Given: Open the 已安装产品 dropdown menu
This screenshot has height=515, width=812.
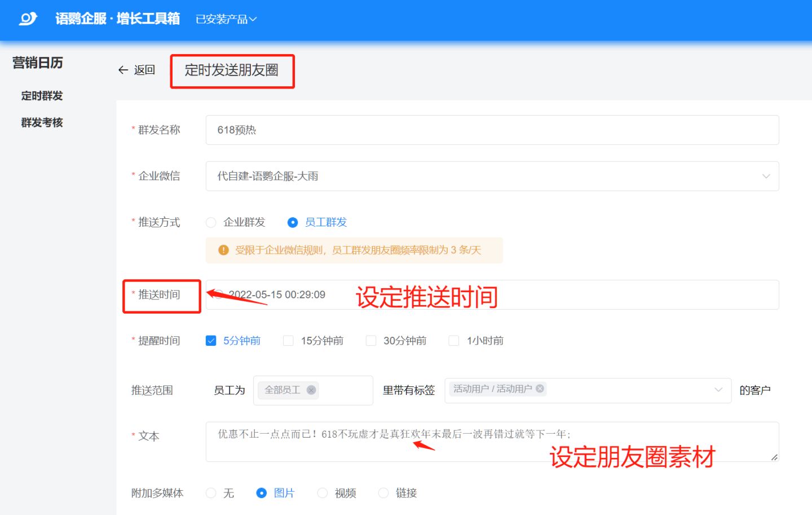Looking at the screenshot, I should tap(226, 19).
